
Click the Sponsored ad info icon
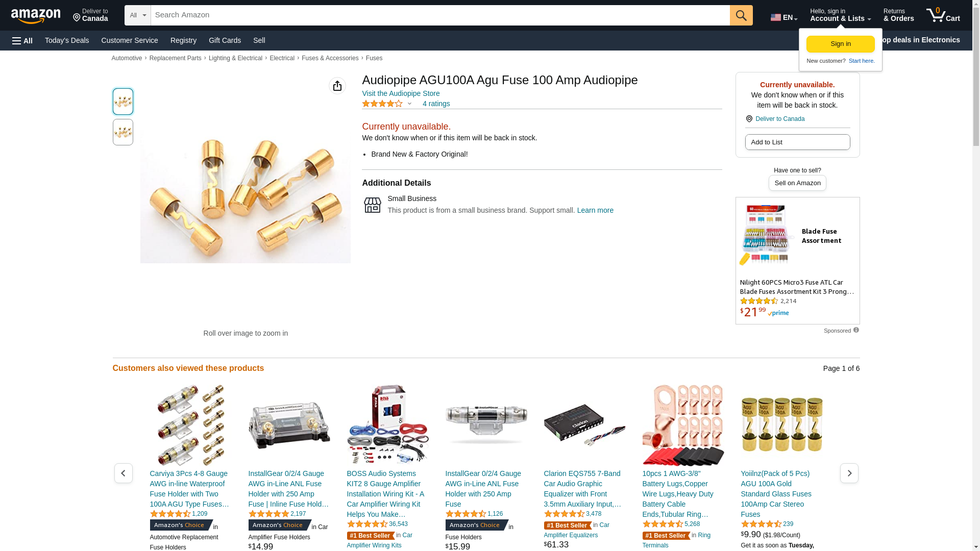856,330
